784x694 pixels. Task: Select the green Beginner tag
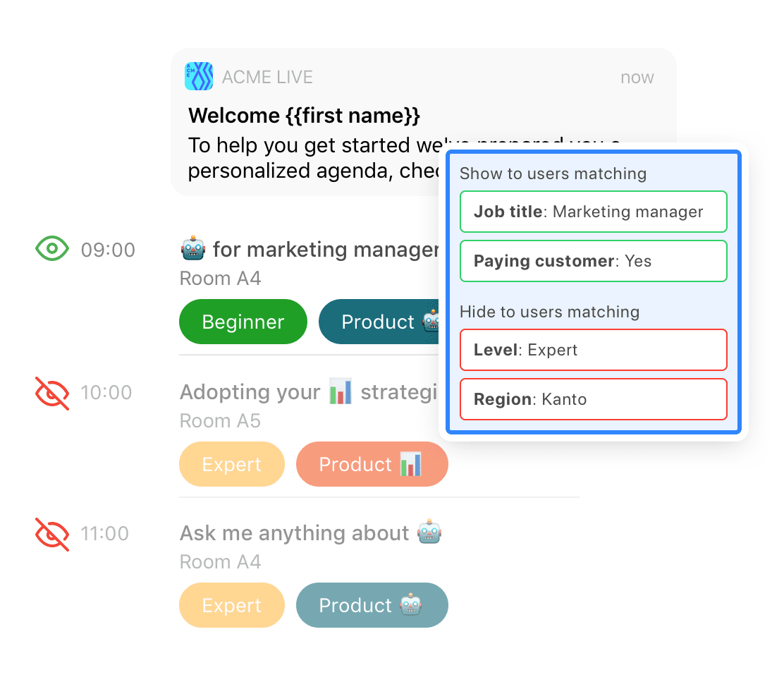[243, 322]
